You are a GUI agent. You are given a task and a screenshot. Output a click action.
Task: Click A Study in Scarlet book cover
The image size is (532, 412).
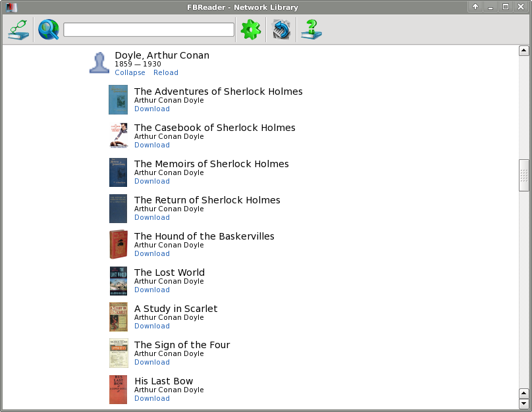[x=119, y=317]
